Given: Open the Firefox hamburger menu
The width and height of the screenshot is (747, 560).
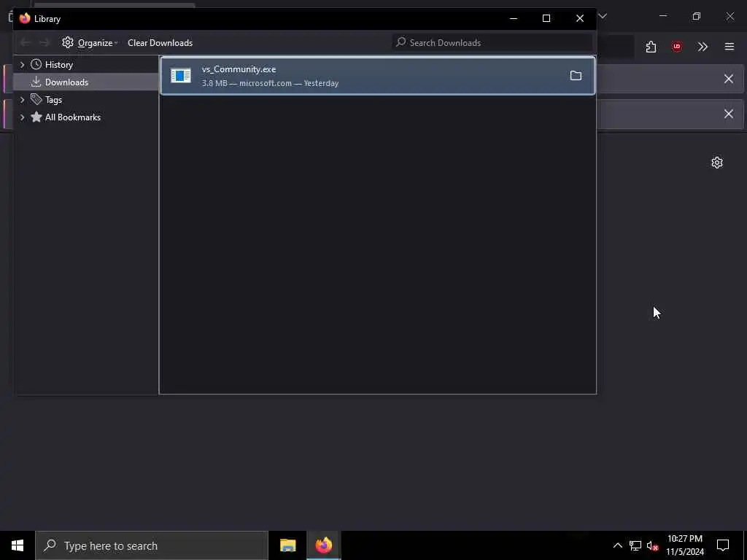Looking at the screenshot, I should [729, 47].
